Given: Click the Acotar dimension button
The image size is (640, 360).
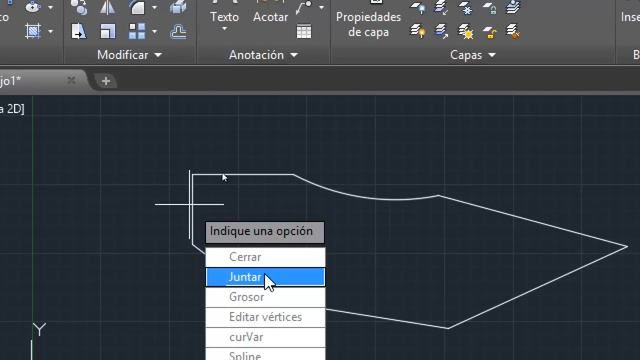Looking at the screenshot, I should click(x=270, y=16).
